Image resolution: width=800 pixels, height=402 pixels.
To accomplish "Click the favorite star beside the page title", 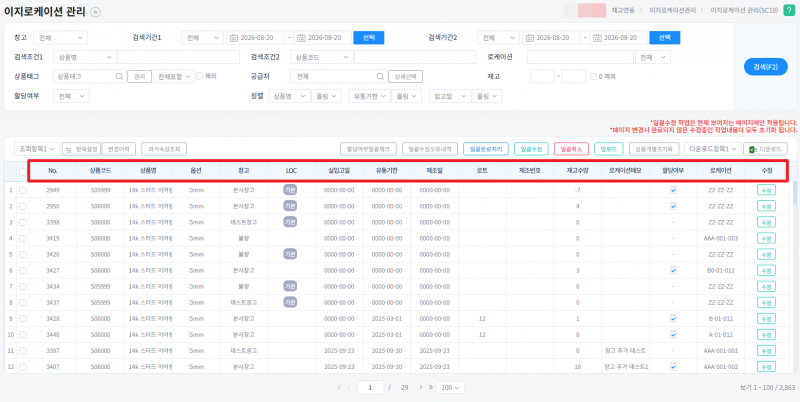I will (95, 13).
